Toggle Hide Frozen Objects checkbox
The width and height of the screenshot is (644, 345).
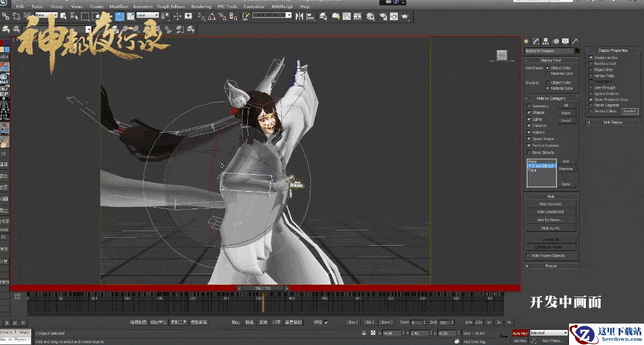(x=528, y=256)
